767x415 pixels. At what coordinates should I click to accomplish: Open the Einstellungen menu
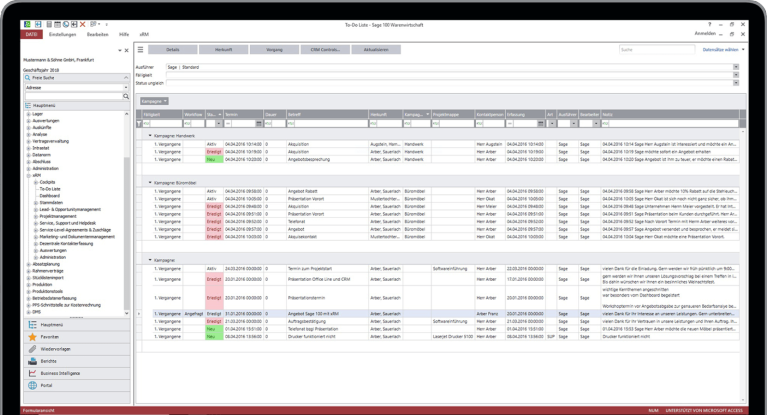63,34
